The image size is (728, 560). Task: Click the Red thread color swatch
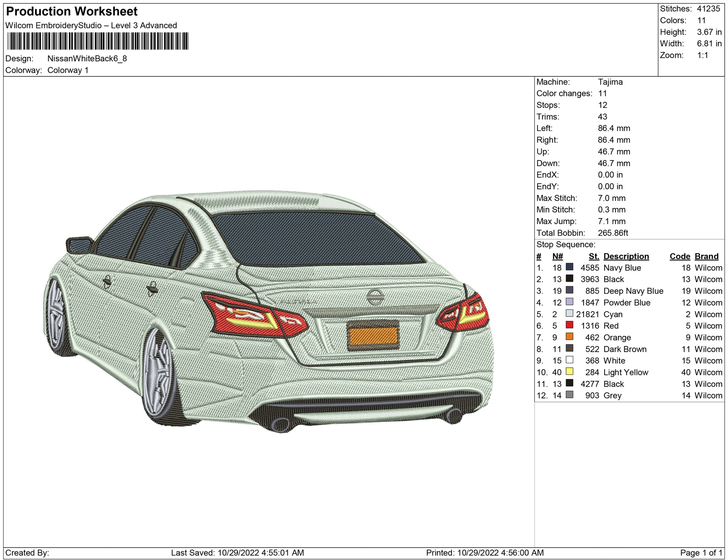click(569, 325)
